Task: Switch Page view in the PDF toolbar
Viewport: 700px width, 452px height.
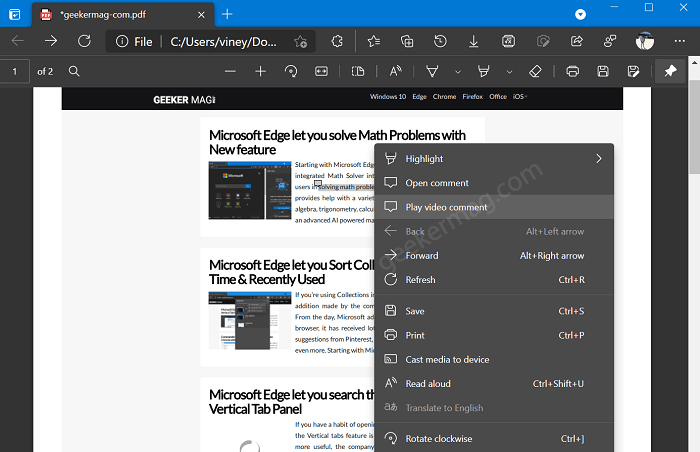Action: [x=358, y=71]
